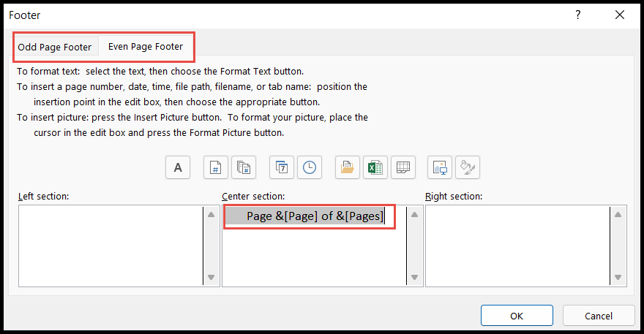
Task: Open Help with the question mark button
Action: click(578, 15)
